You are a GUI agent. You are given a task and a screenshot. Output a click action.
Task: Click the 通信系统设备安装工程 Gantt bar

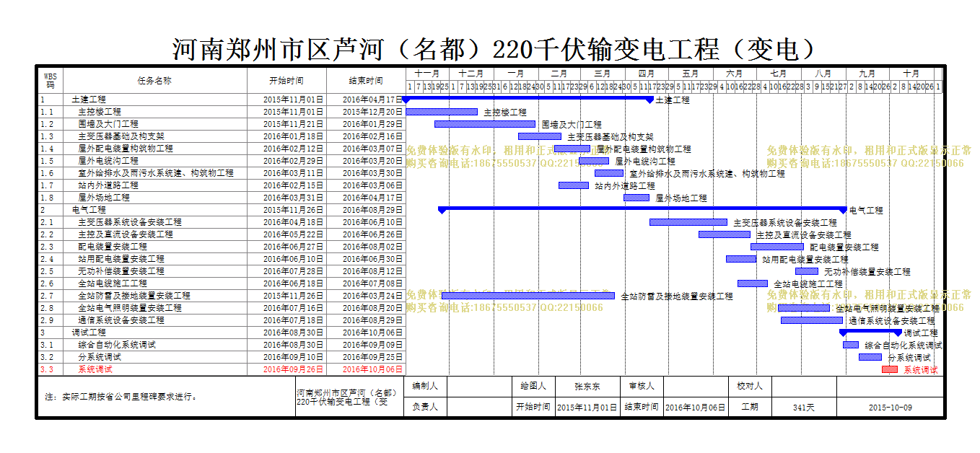pos(812,320)
